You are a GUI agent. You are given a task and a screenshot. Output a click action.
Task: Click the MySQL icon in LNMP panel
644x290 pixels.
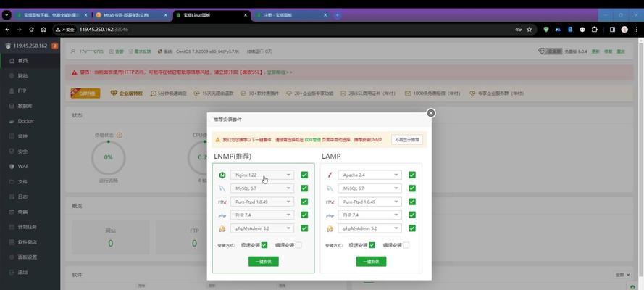pos(222,188)
